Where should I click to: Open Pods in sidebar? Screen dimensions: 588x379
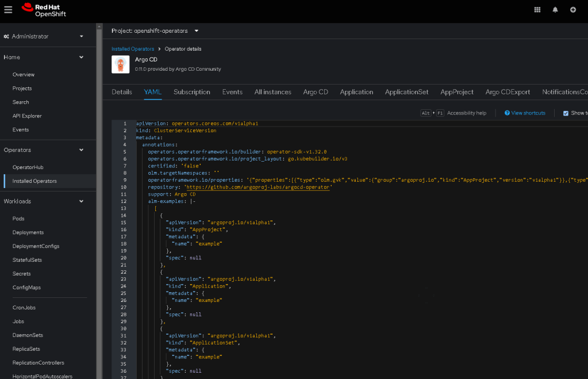pyautogui.click(x=18, y=219)
